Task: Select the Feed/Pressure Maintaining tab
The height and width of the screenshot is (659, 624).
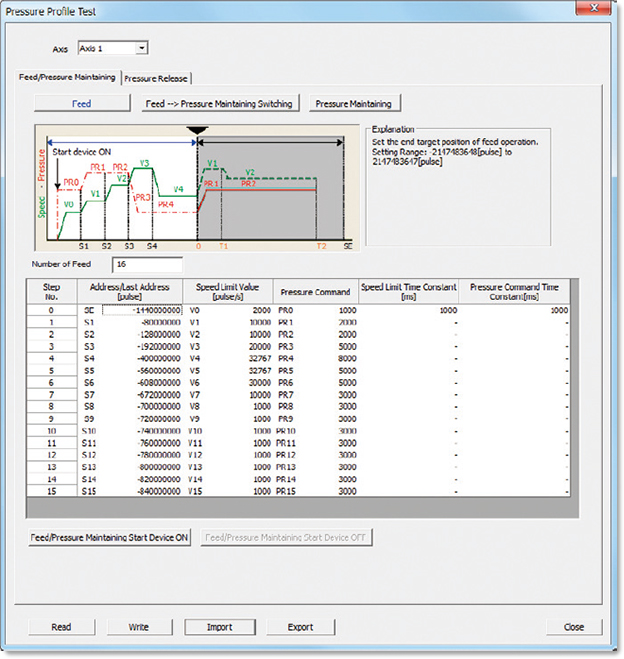Action: (x=69, y=77)
